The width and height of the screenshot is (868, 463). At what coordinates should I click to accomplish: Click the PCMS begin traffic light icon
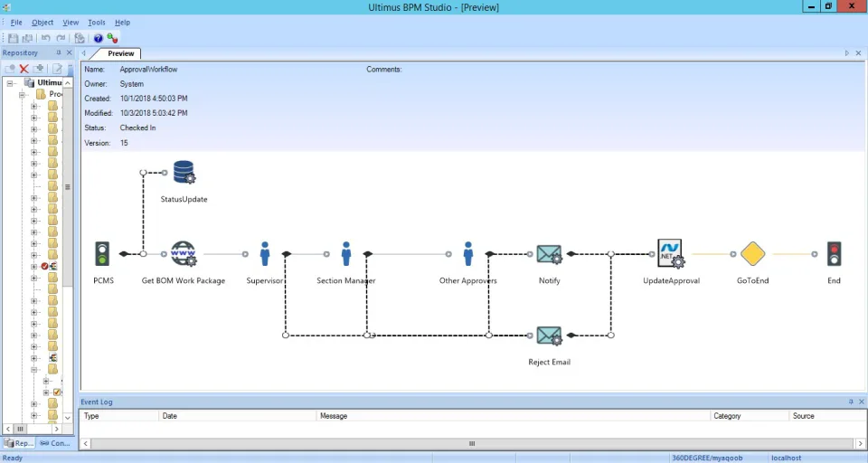coord(102,253)
